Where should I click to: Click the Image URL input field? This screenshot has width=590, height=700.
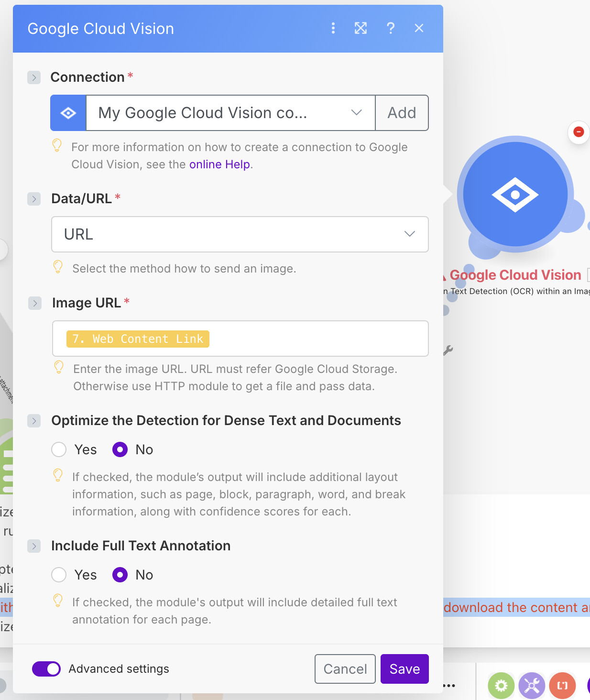point(240,339)
